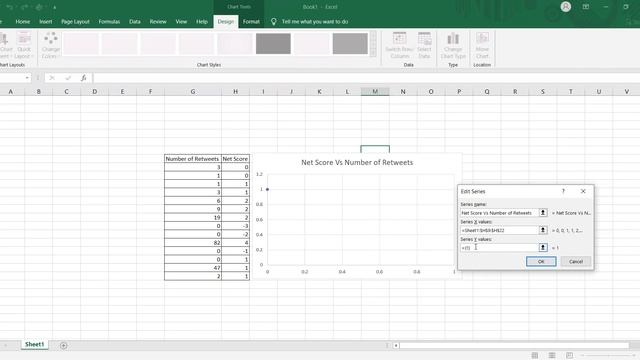Select the last dark gray chart style thumbnail
The height and width of the screenshot is (360, 640).
click(350, 44)
